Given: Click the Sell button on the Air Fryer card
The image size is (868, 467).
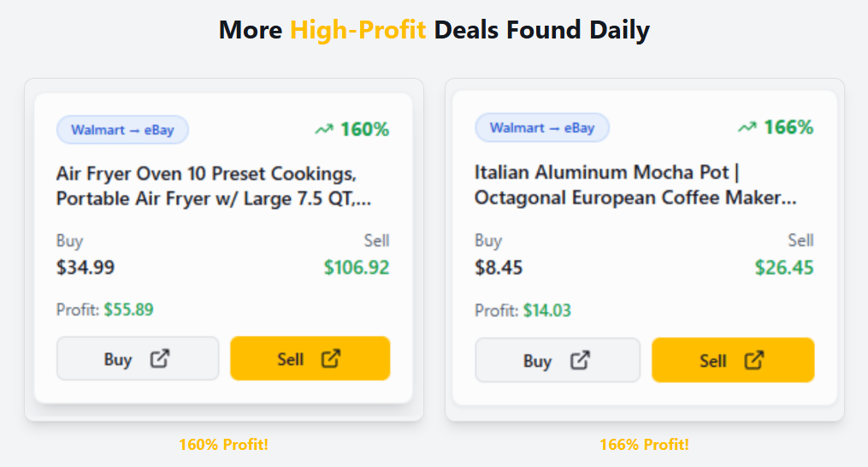Looking at the screenshot, I should click(x=310, y=358).
